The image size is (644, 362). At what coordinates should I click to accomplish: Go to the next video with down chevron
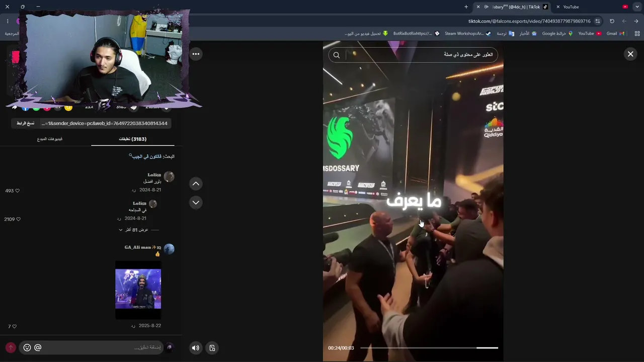coord(196,203)
